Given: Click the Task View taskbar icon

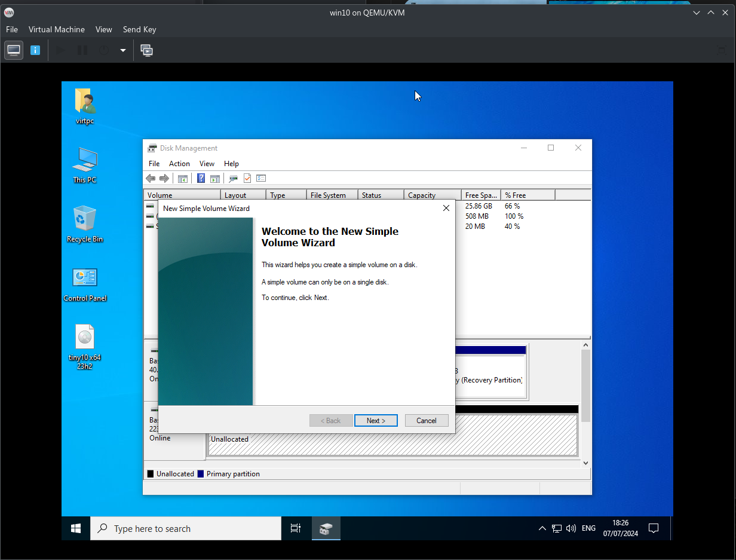Looking at the screenshot, I should pyautogui.click(x=295, y=528).
